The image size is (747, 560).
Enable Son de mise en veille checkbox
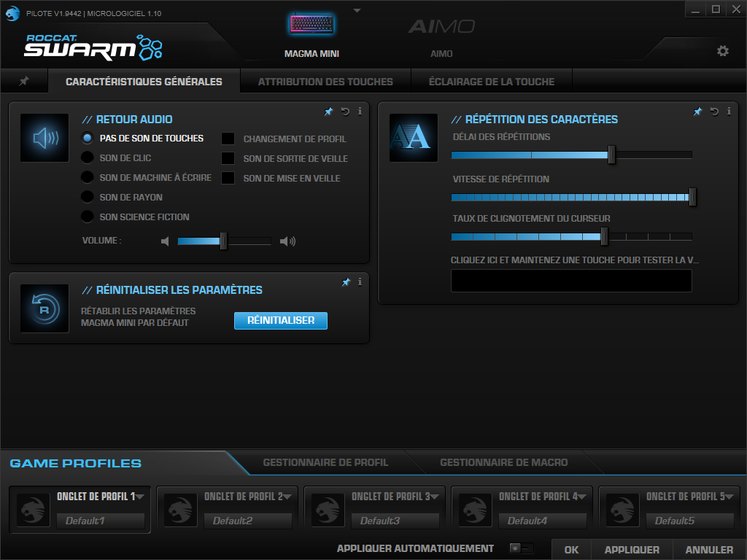228,178
